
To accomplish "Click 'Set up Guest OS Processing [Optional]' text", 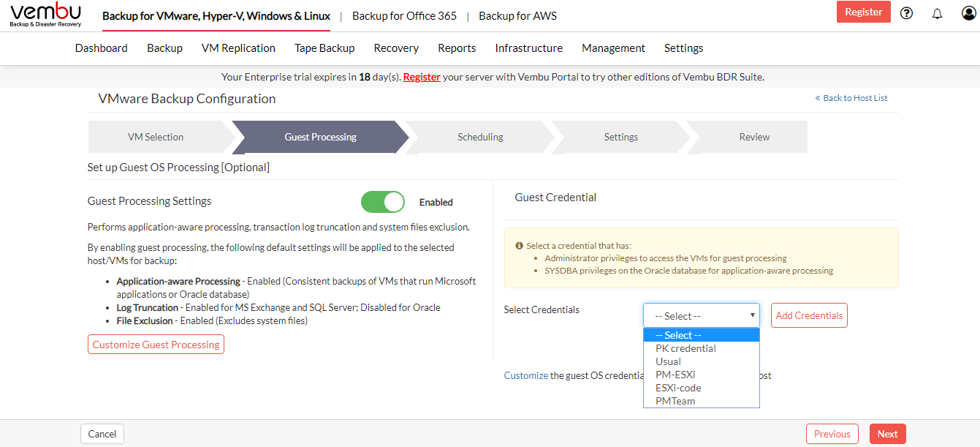I will tap(178, 168).
